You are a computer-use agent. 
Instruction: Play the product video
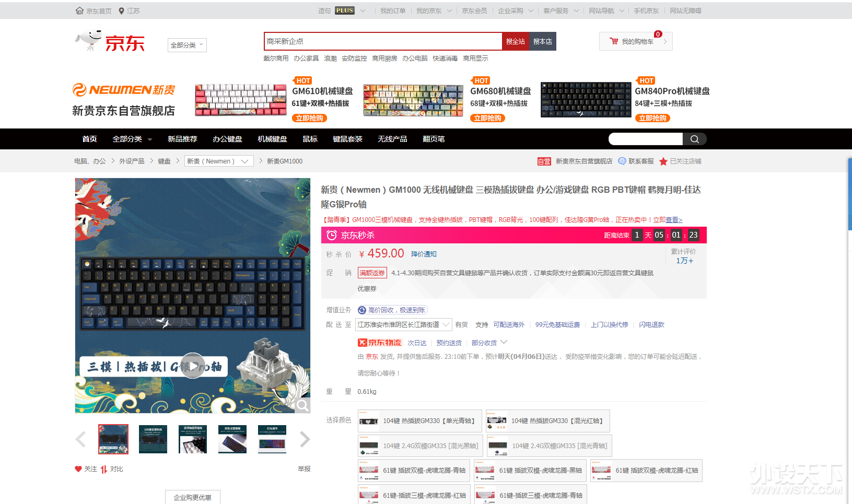click(193, 366)
